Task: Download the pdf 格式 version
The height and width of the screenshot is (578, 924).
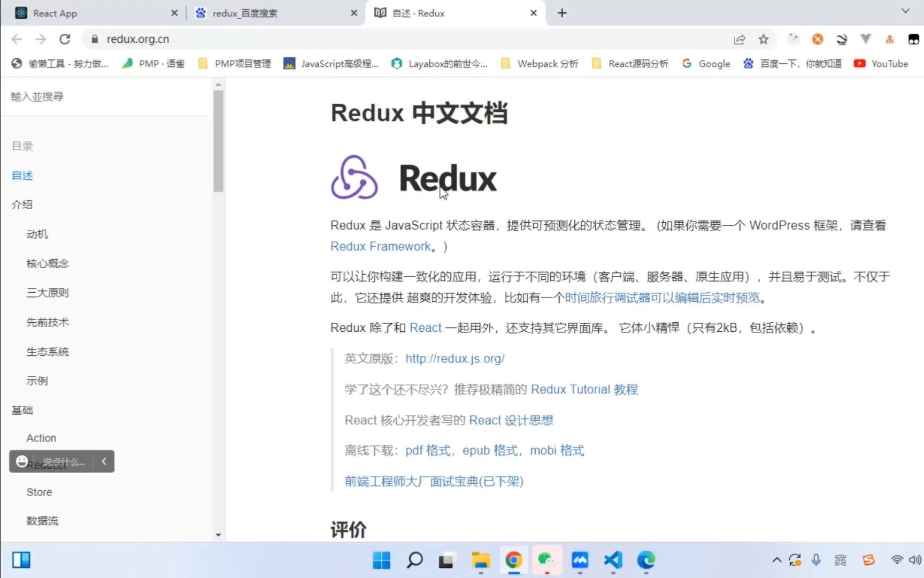Action: coord(428,451)
